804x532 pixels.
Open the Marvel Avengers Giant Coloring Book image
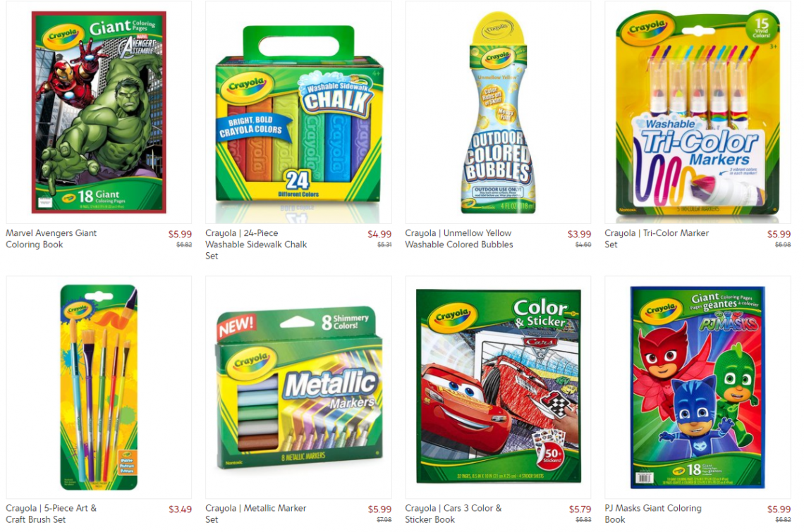tap(99, 112)
